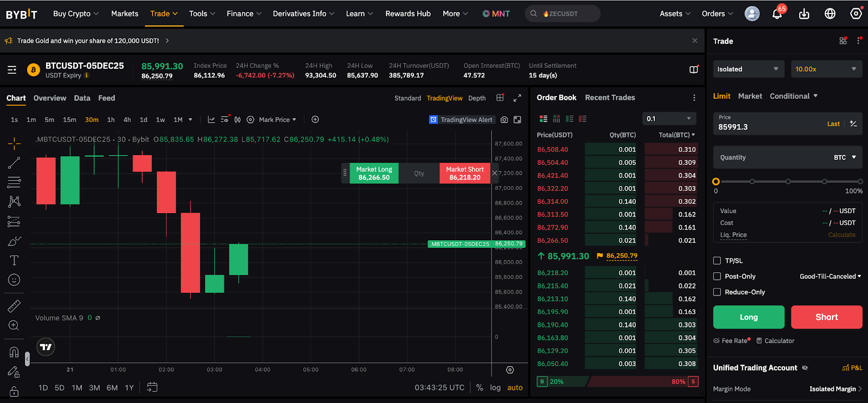Open the ruler measure tool
The width and height of the screenshot is (868, 403).
pos(14,306)
